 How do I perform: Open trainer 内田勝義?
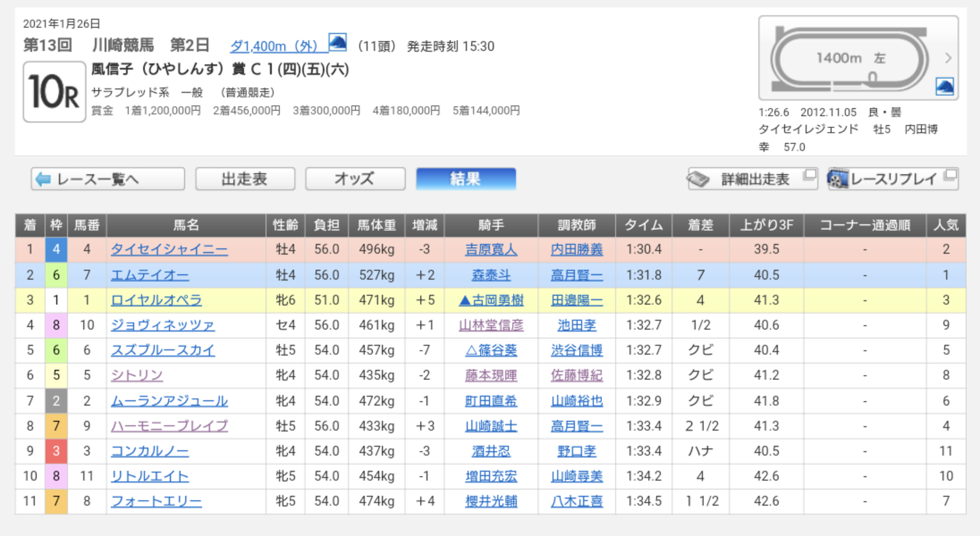pyautogui.click(x=577, y=250)
